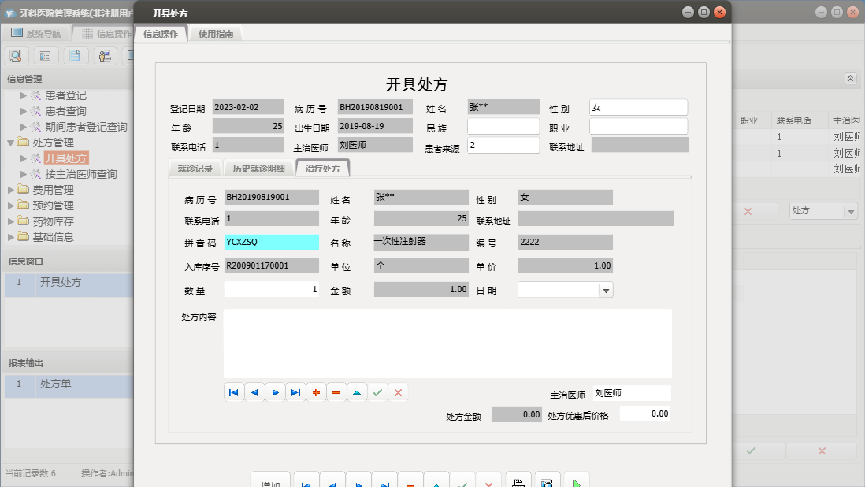Switch to the 使用指南 tab

click(x=217, y=34)
